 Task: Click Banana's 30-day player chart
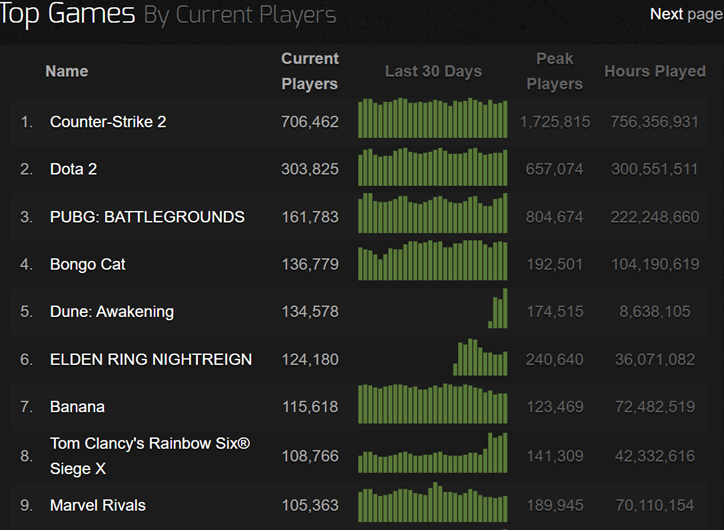433,403
